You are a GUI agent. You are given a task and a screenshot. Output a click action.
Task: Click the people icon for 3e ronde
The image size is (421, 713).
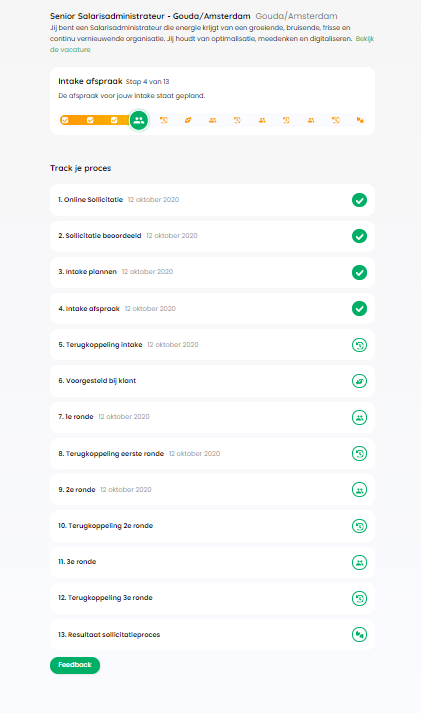point(359,562)
